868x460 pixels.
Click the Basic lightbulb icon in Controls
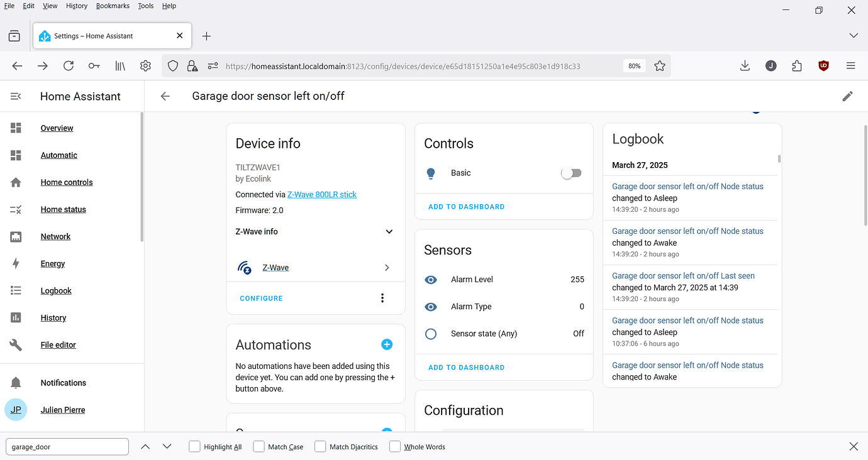coord(431,173)
